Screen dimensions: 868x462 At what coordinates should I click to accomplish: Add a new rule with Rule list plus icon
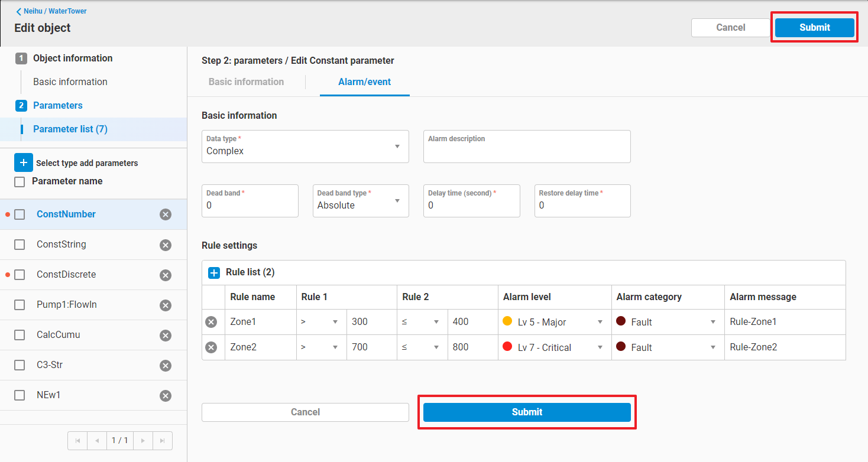pyautogui.click(x=214, y=273)
